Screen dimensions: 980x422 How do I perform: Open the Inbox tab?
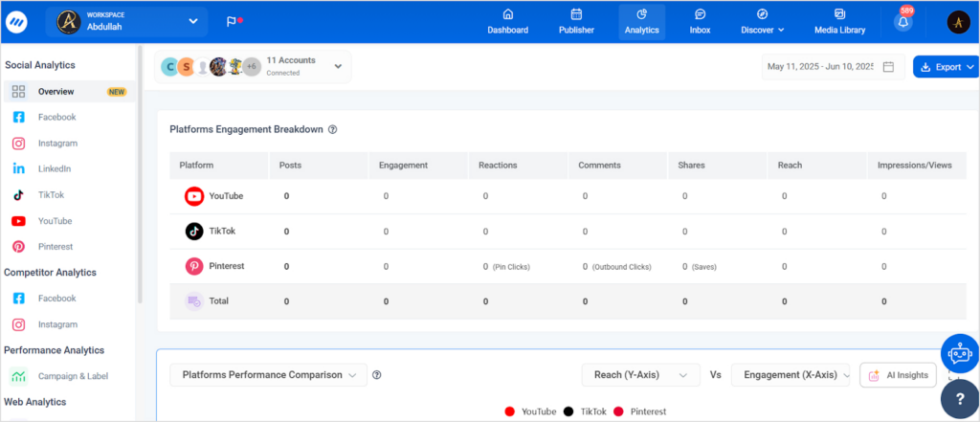click(700, 22)
